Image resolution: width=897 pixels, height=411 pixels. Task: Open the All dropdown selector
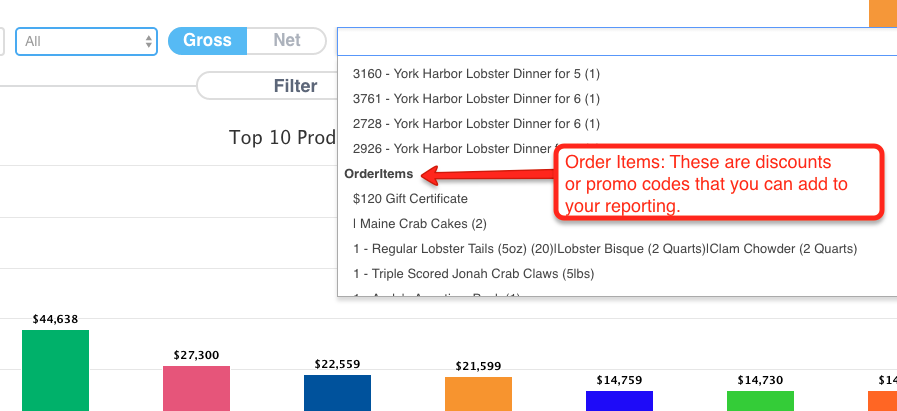coord(86,41)
